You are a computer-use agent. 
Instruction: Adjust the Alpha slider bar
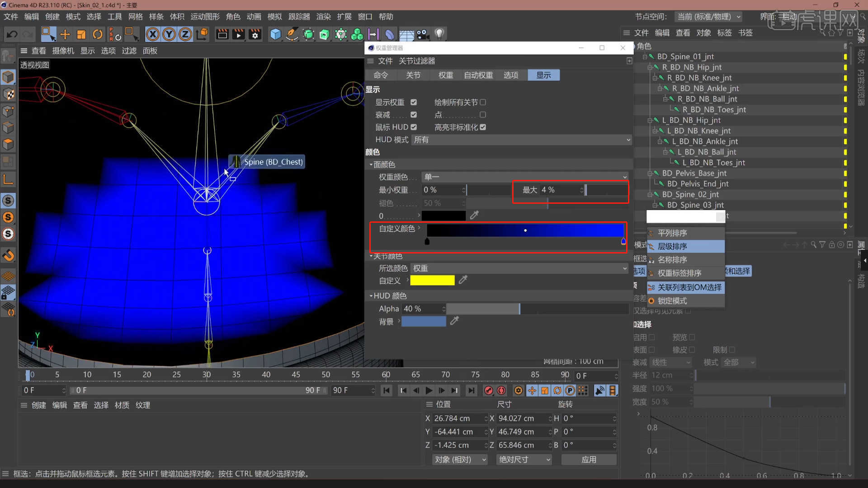(x=538, y=309)
